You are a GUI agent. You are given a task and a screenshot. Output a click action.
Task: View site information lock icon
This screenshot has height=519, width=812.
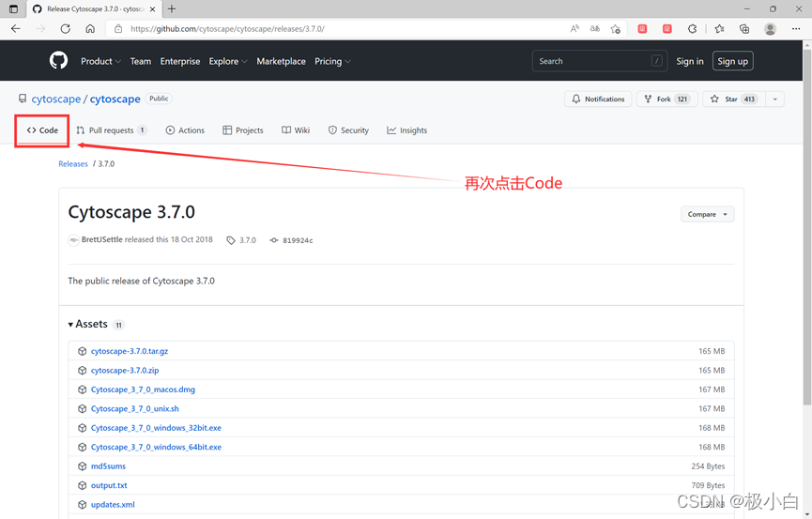tap(118, 29)
